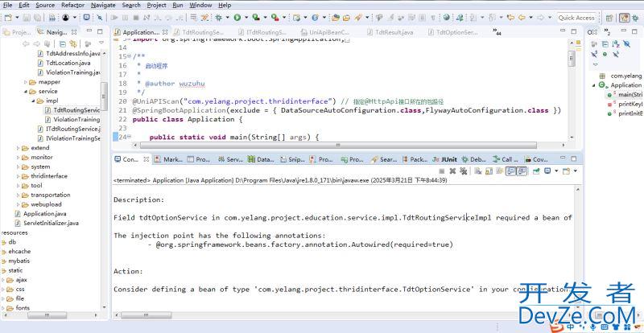Image resolution: width=644 pixels, height=333 pixels.
Task: Maximize the editor area
Action: coord(572,31)
